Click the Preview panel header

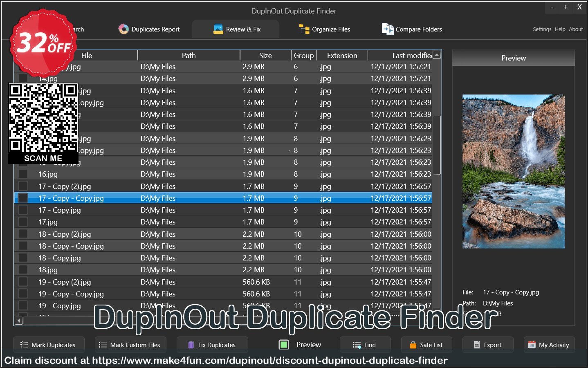(x=514, y=58)
